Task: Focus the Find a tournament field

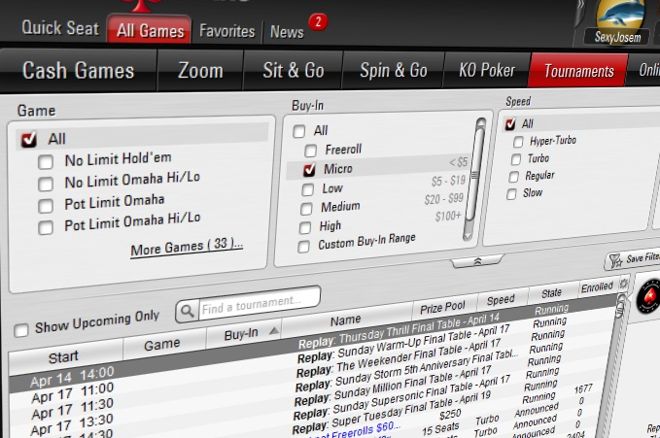Action: [x=258, y=302]
